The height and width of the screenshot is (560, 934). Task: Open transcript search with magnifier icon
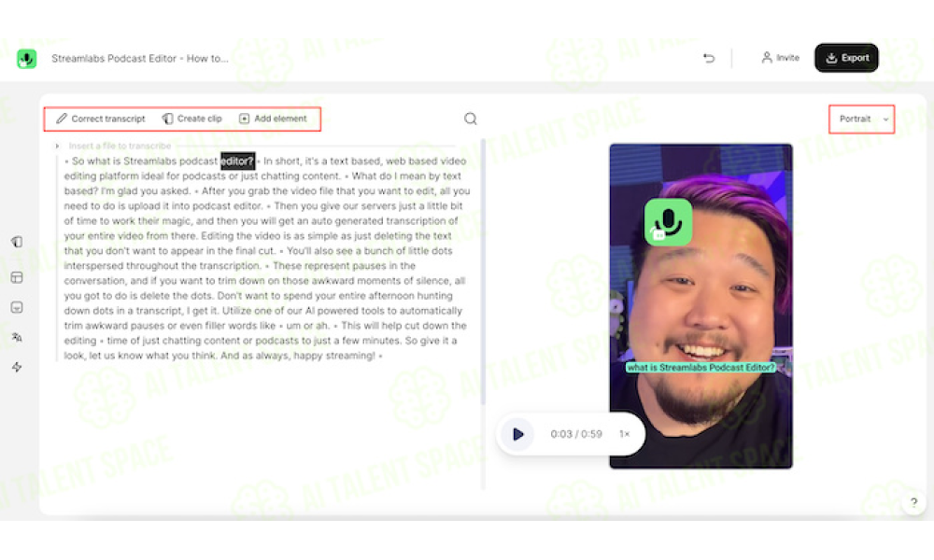[471, 119]
